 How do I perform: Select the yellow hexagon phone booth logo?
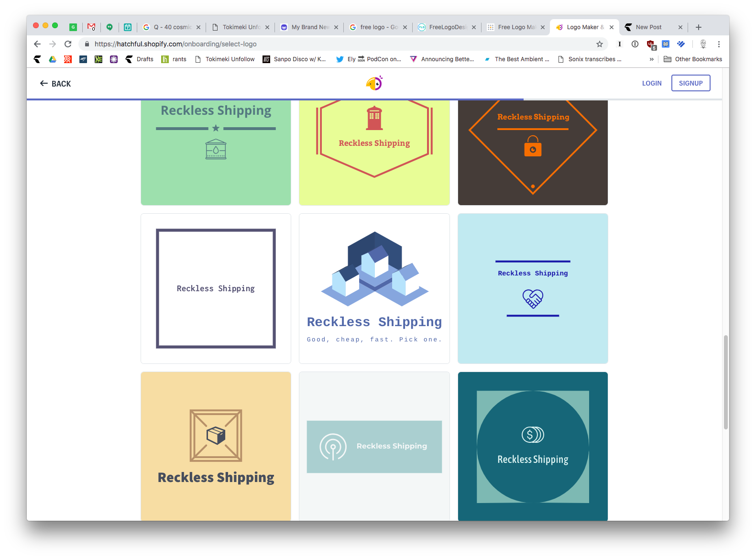point(374,153)
